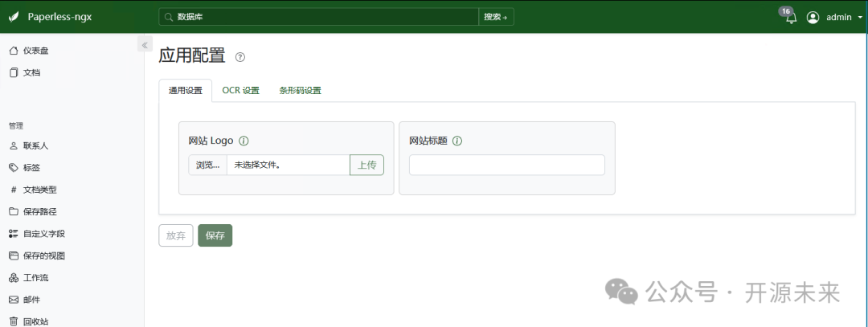Click the 保存的视图 window icon
This screenshot has width=868, height=327.
(x=14, y=255)
